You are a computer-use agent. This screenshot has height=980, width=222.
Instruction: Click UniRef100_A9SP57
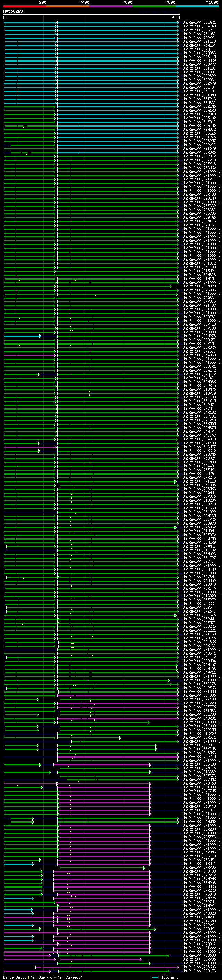(199, 141)
